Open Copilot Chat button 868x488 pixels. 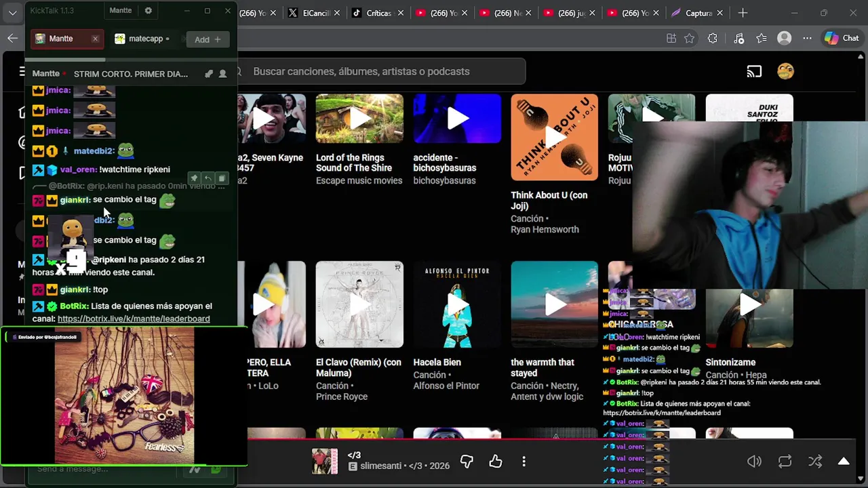coord(842,39)
